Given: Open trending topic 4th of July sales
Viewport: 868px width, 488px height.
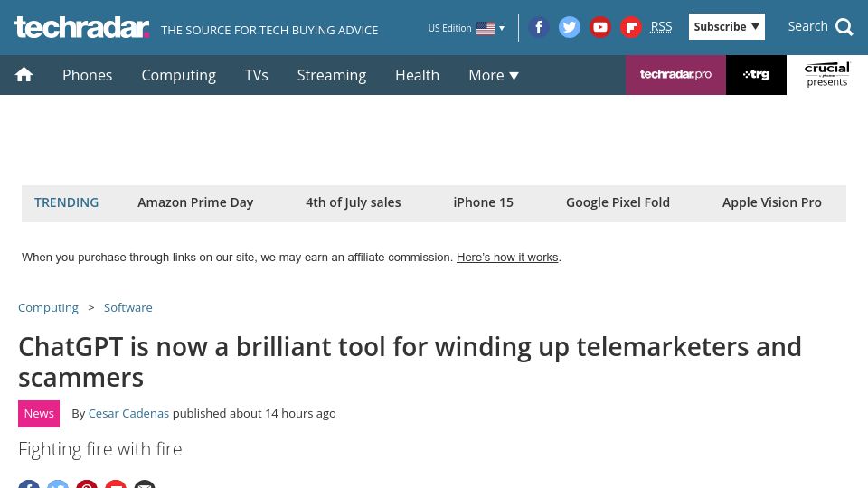Looking at the screenshot, I should click(x=354, y=202).
